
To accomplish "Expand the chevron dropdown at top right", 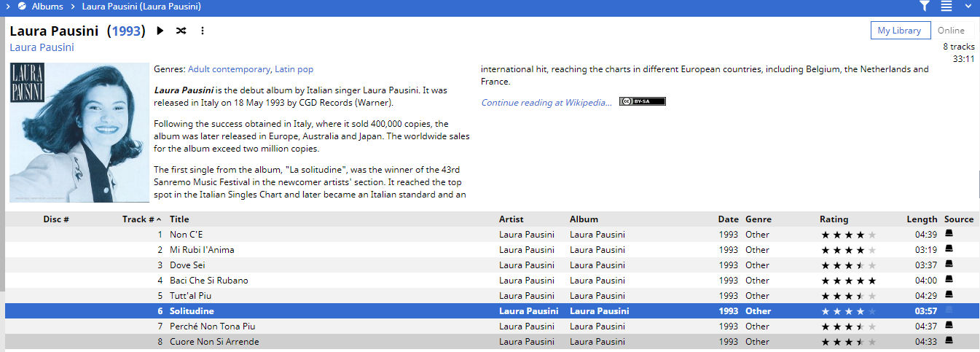I will pos(968,7).
